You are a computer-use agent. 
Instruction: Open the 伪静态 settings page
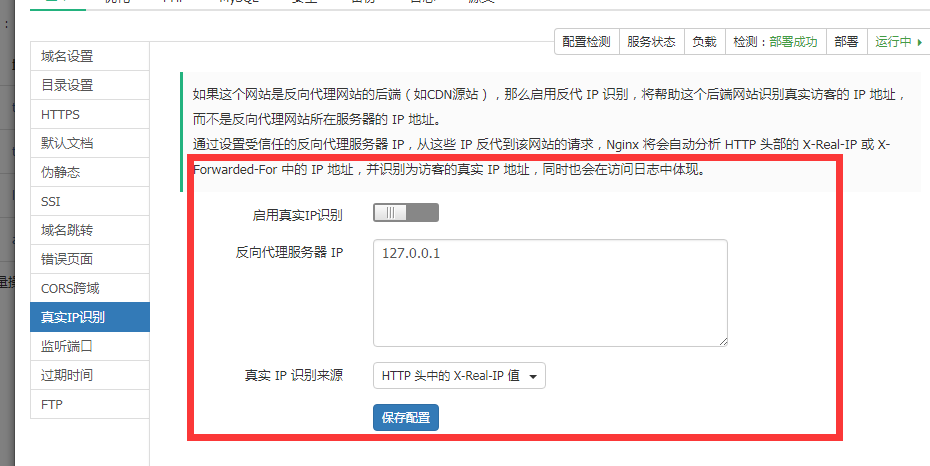(90, 173)
